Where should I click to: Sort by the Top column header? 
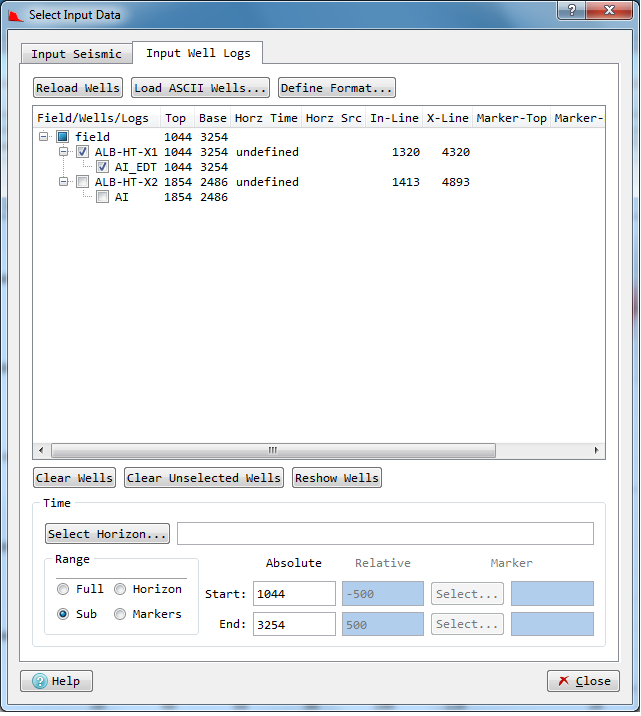[177, 118]
